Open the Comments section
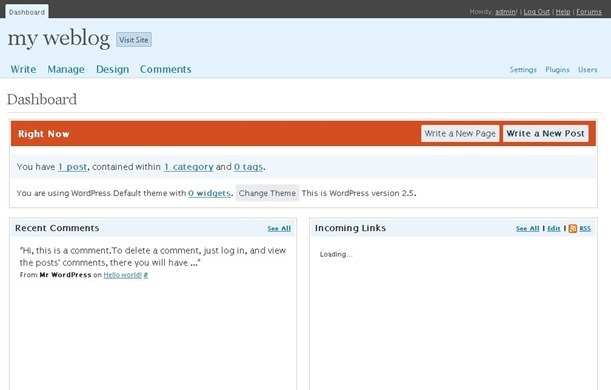611x390 pixels. [x=166, y=69]
